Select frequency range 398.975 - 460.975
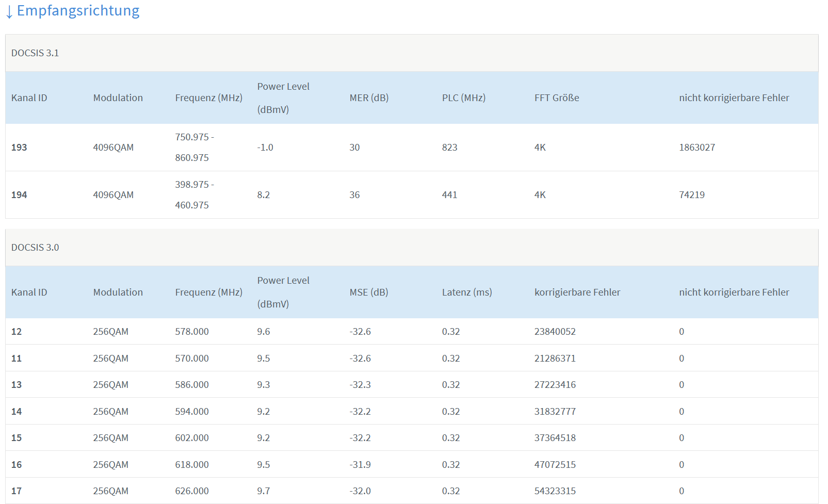The width and height of the screenshot is (828, 504). (x=194, y=195)
